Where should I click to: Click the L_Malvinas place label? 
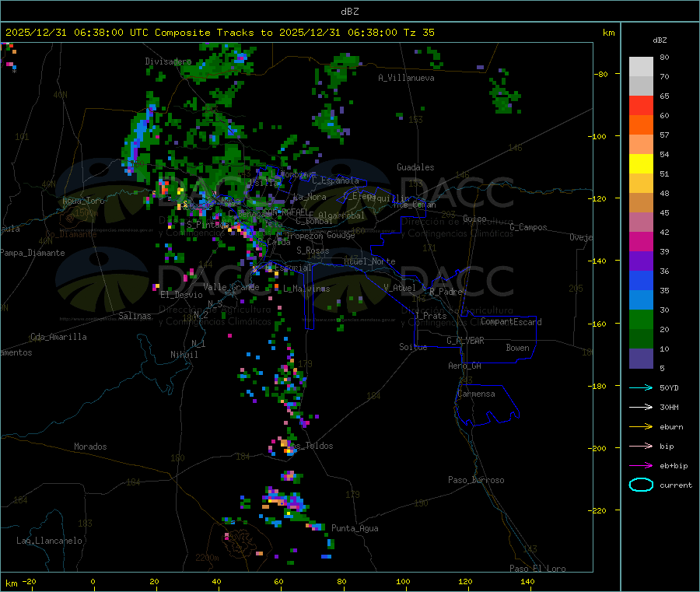tap(306, 289)
